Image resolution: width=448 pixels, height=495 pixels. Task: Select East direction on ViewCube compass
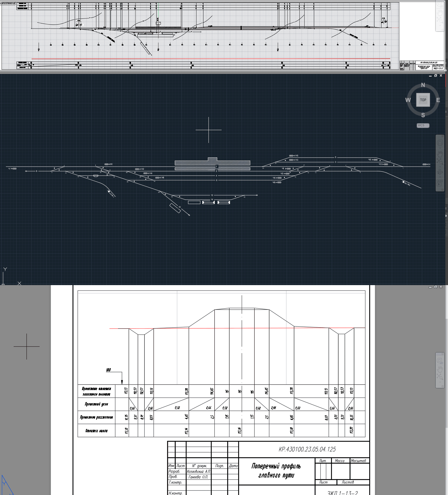(x=438, y=100)
